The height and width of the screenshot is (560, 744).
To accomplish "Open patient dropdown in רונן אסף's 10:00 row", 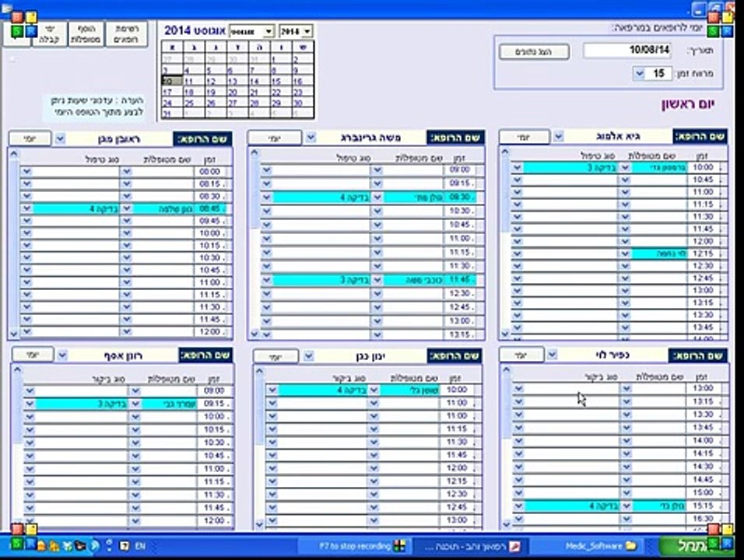I will click(x=135, y=416).
